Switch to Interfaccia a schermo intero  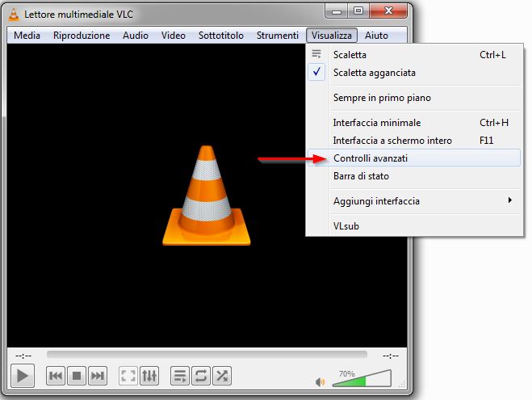click(x=414, y=141)
